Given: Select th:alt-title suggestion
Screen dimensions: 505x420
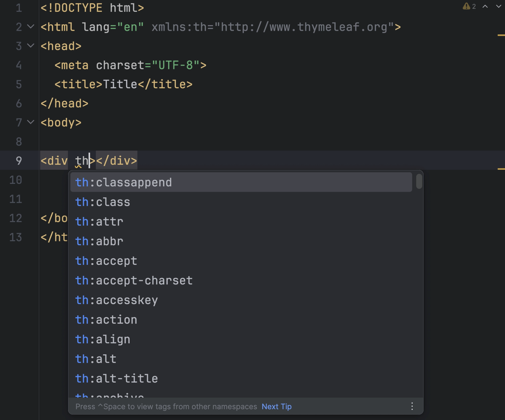Looking at the screenshot, I should [241, 378].
